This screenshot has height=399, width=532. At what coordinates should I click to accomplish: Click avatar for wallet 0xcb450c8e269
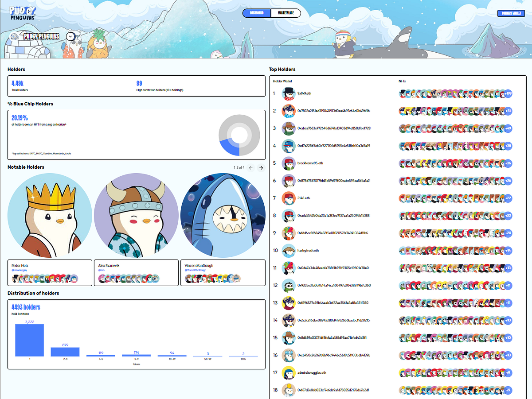(289, 355)
